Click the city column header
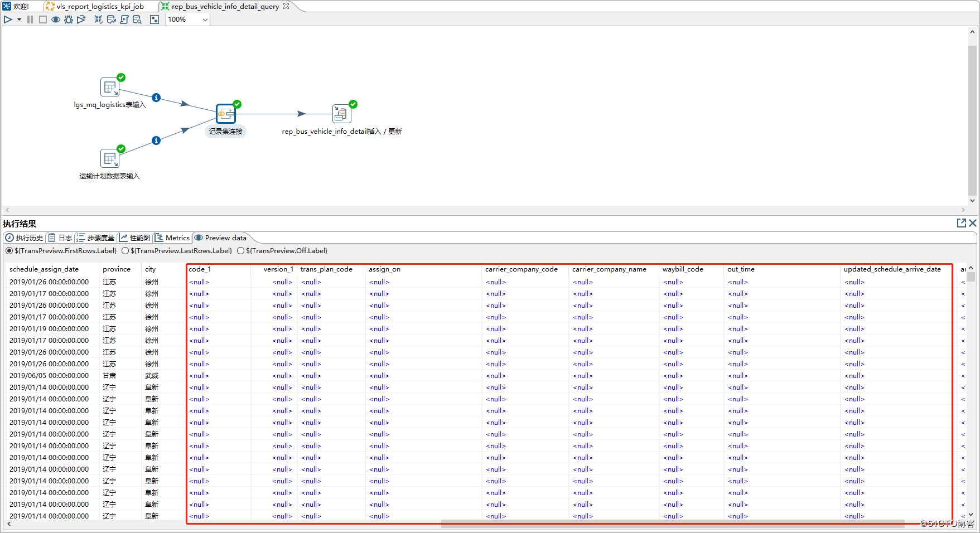Viewport: 980px width, 533px height. pyautogui.click(x=163, y=269)
